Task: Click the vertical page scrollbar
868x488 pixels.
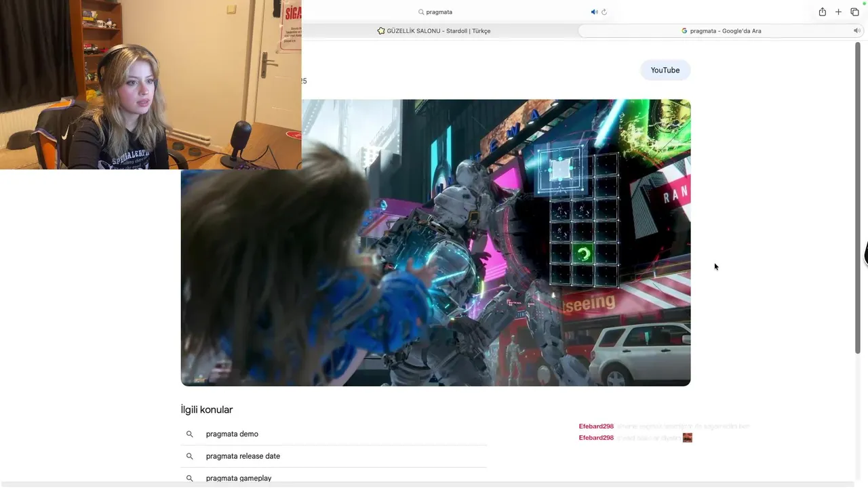Action: [858, 197]
